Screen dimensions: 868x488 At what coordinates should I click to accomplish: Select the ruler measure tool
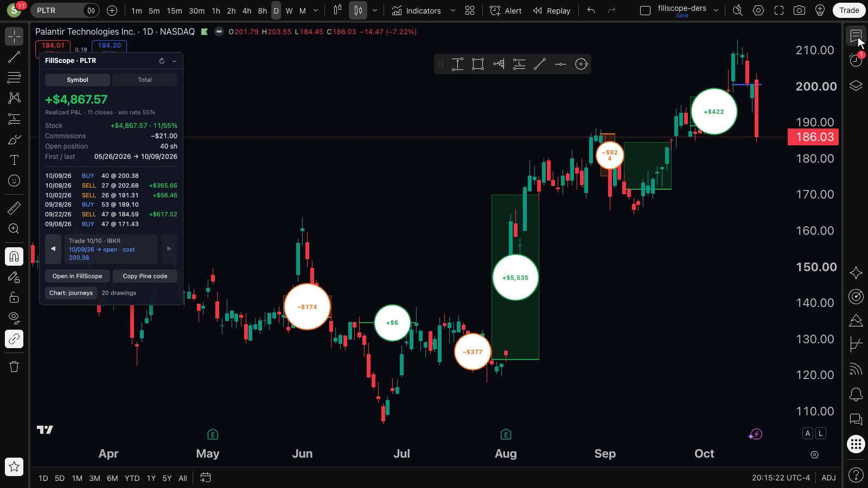click(x=14, y=208)
